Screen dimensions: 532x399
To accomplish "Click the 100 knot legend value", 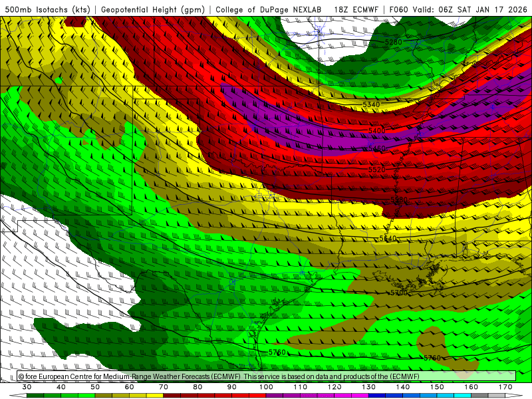I will coord(266,387).
